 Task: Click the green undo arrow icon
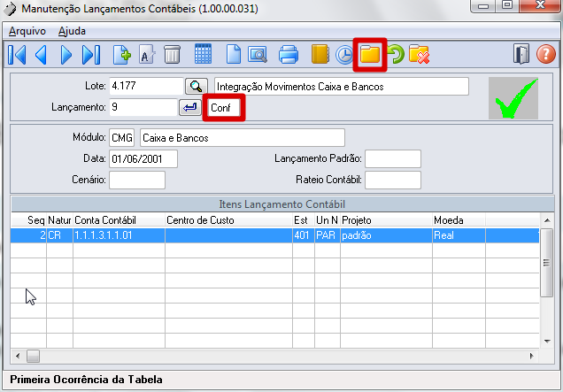pyautogui.click(x=396, y=55)
